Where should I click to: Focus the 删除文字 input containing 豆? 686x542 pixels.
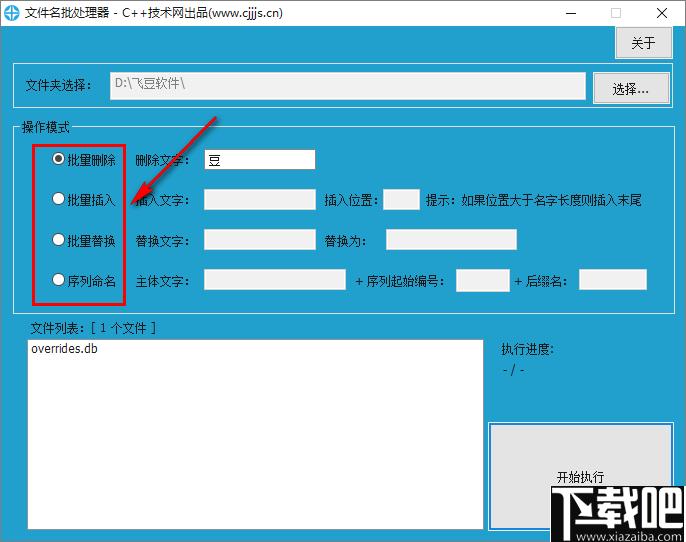coord(260,160)
